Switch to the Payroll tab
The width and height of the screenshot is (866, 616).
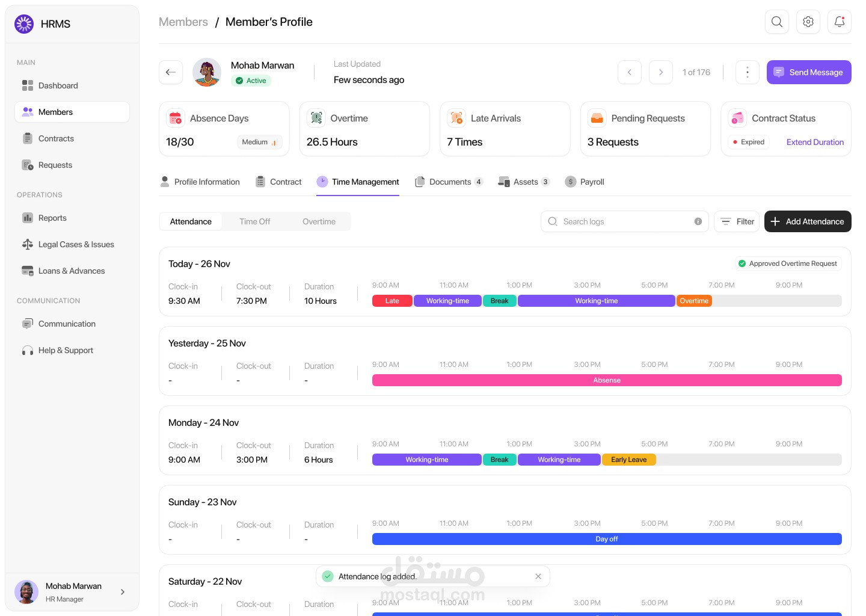(585, 182)
